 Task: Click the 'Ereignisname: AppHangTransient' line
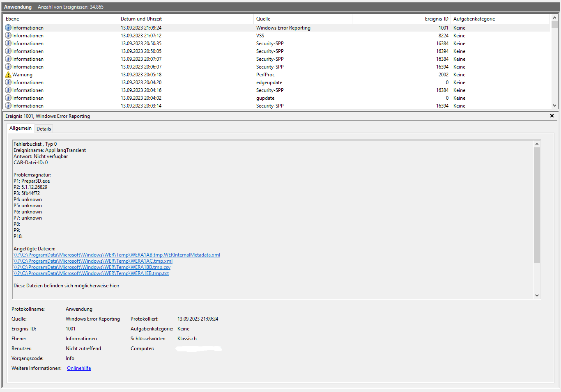click(x=50, y=150)
